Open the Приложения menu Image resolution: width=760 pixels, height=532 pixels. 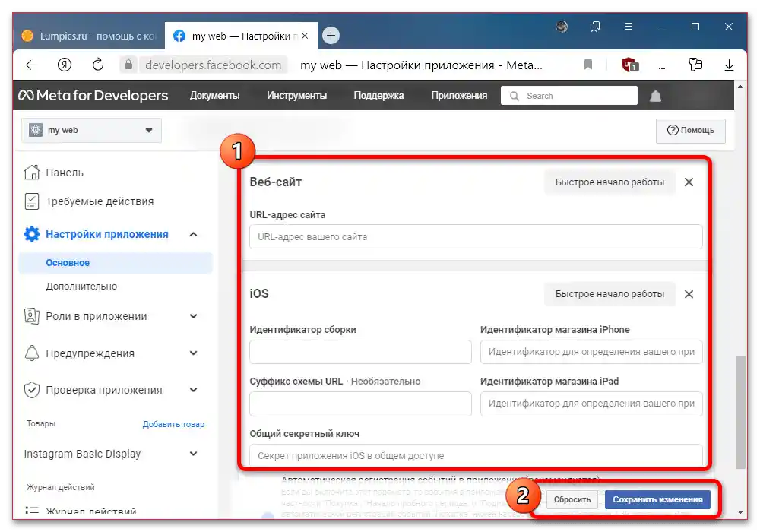pyautogui.click(x=459, y=96)
